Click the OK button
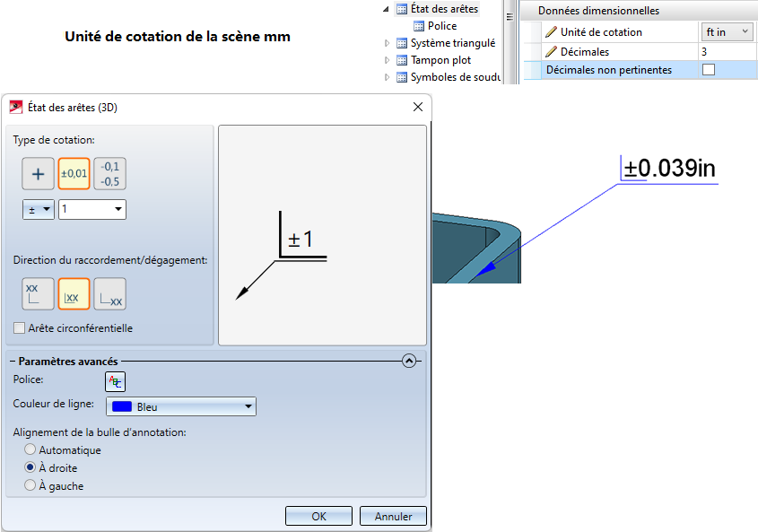 point(318,516)
